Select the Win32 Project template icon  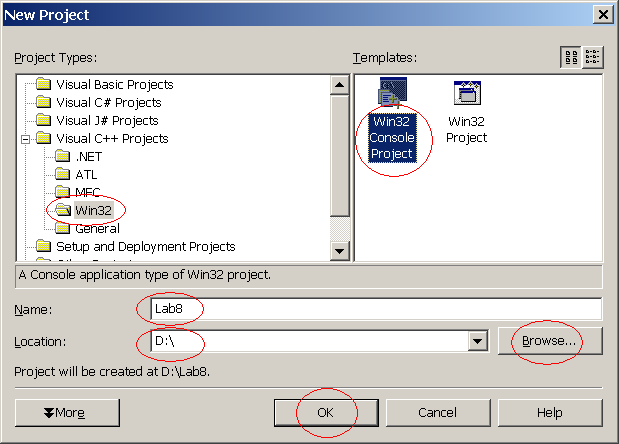coord(467,93)
